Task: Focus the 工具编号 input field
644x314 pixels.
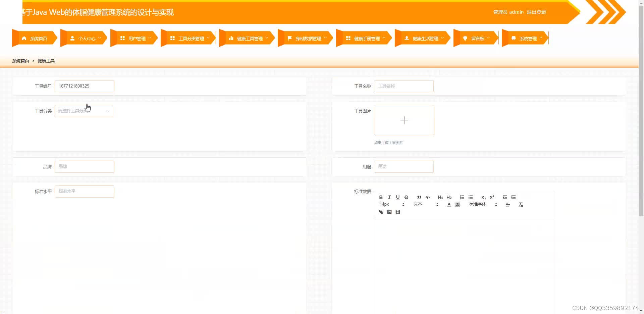Action: point(85,86)
